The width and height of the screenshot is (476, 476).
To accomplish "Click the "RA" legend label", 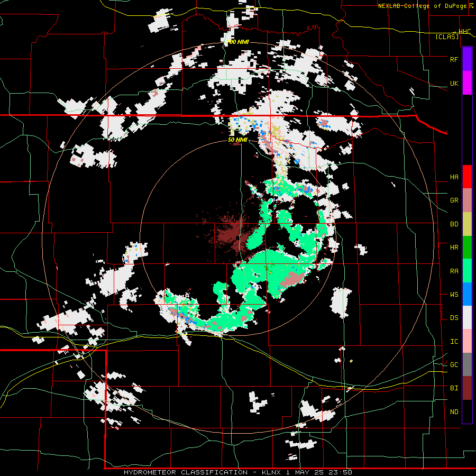I will coord(454,271).
